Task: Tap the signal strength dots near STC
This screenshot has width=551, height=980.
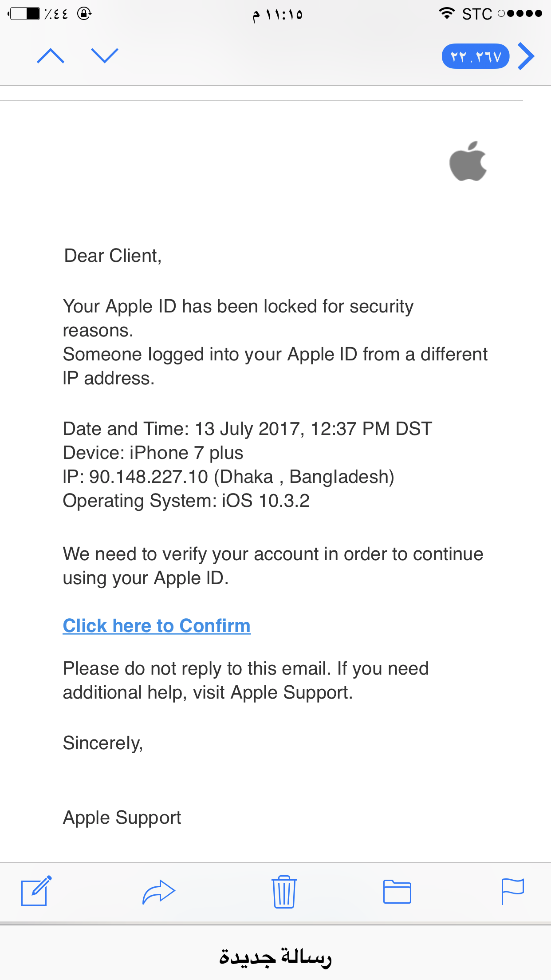Action: [519, 13]
